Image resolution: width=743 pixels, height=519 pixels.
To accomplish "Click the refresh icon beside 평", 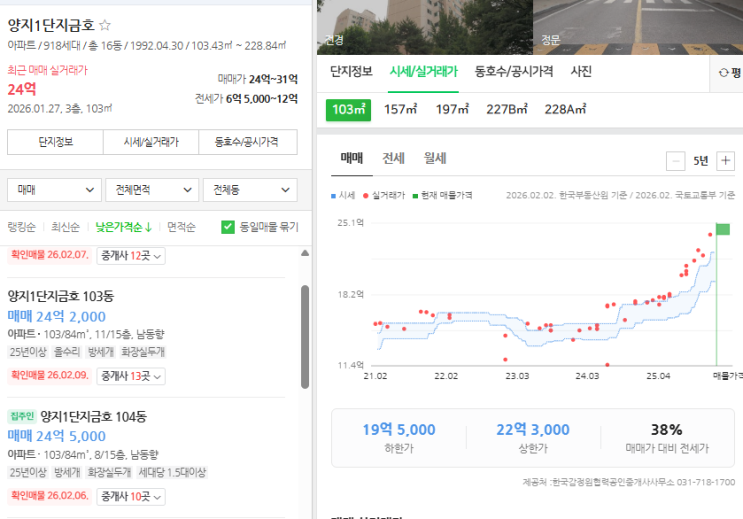I will coord(723,73).
